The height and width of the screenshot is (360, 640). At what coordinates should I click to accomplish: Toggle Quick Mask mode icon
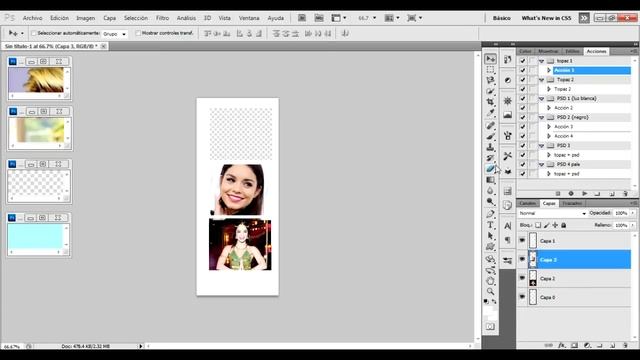(490, 327)
